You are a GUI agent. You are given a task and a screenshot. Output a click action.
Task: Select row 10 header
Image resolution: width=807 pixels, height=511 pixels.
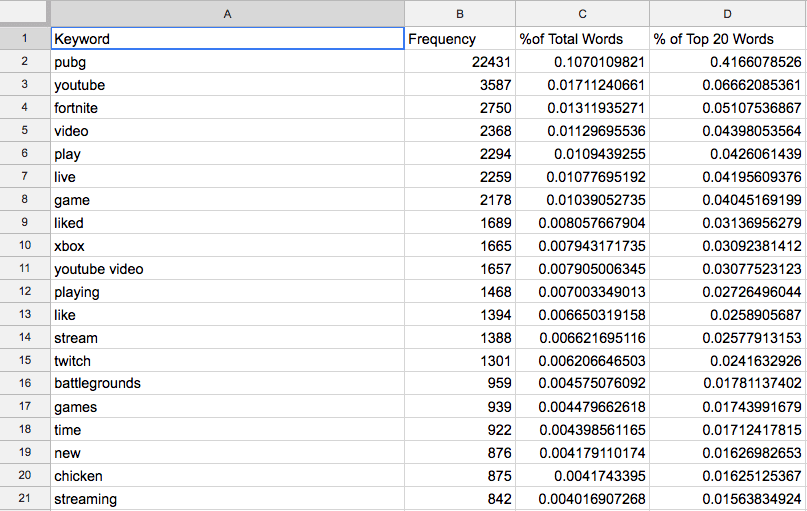coord(25,245)
